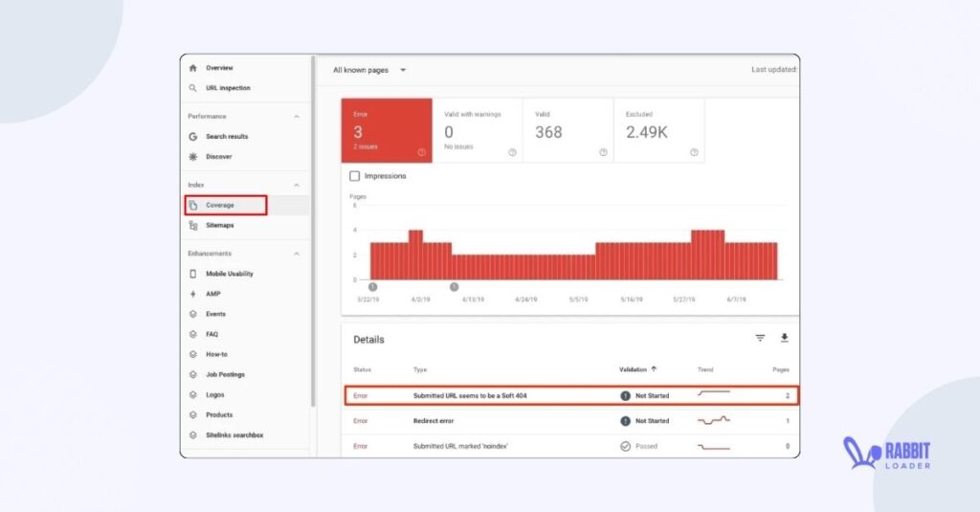Viewport: 980px width, 512px height.
Task: Click help icon on Excluded card
Action: coord(694,152)
